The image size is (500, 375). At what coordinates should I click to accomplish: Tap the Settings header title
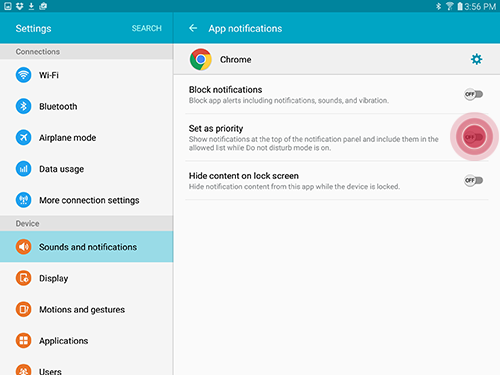33,29
